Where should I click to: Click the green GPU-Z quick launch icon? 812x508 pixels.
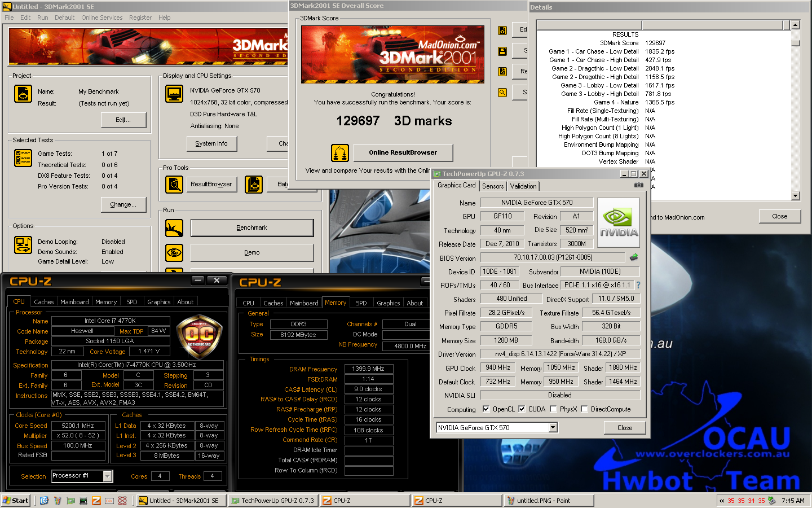coord(70,501)
